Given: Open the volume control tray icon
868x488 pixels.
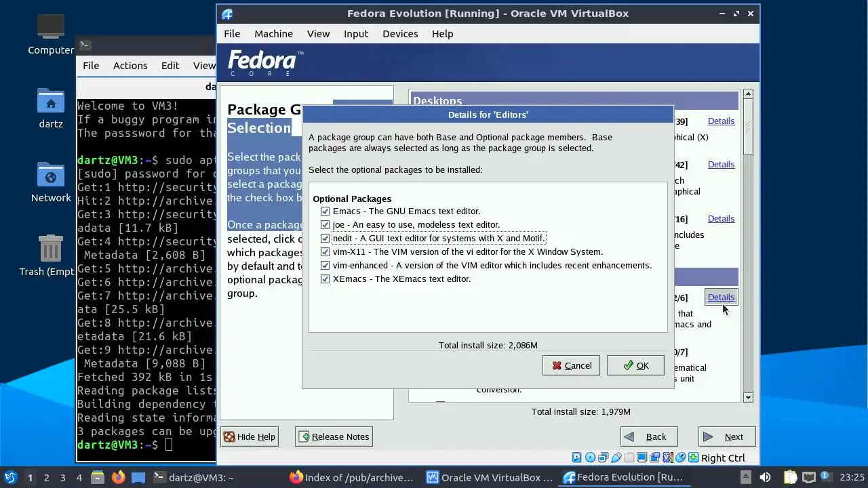Looking at the screenshot, I should pos(765,477).
